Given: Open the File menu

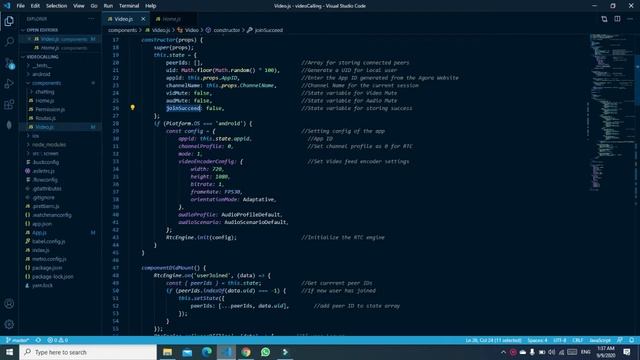Looking at the screenshot, I should click(20, 6).
